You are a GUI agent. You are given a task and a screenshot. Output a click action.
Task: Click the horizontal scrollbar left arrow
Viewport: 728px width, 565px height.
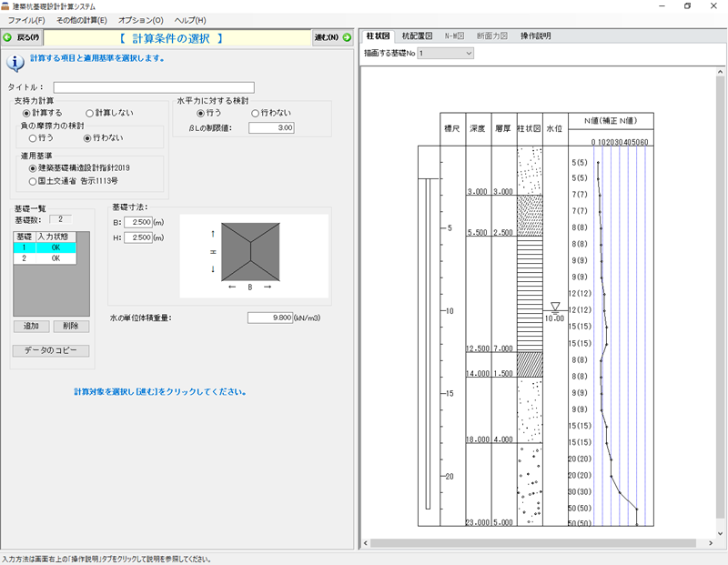pos(366,543)
